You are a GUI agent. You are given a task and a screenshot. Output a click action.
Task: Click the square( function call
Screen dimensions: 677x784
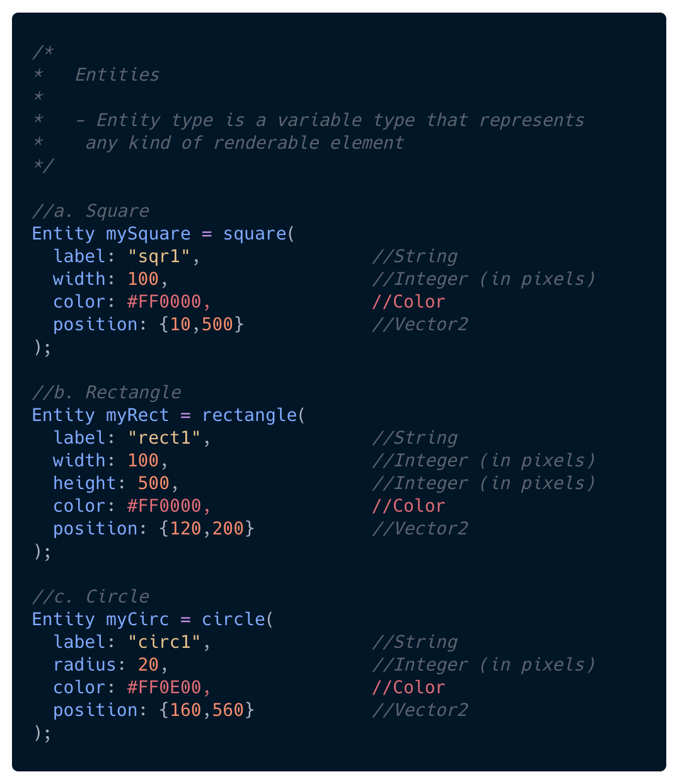click(x=259, y=234)
